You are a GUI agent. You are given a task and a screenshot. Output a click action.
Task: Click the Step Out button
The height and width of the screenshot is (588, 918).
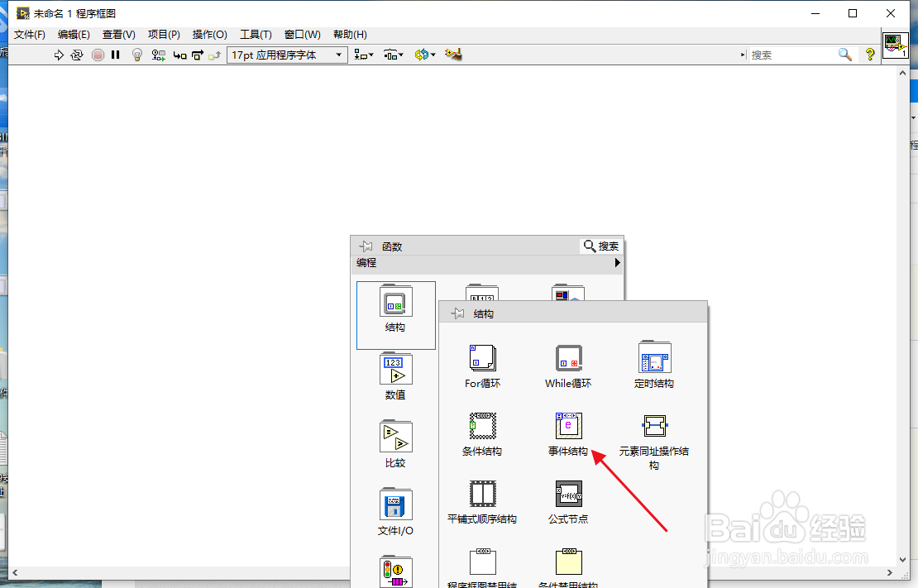215,55
